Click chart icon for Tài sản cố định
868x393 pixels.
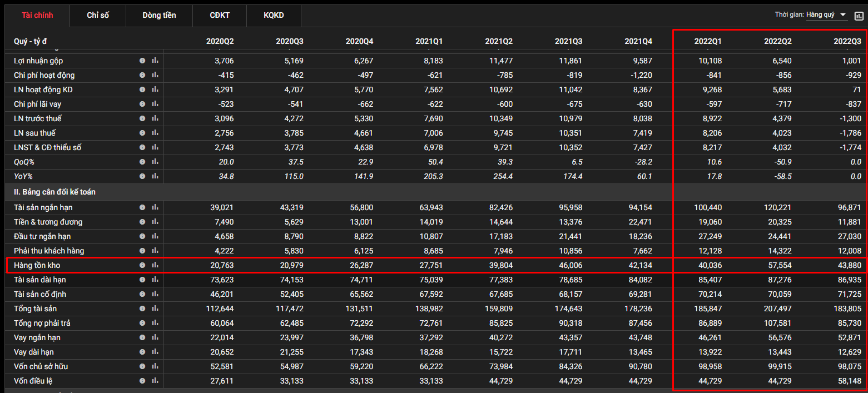155,294
